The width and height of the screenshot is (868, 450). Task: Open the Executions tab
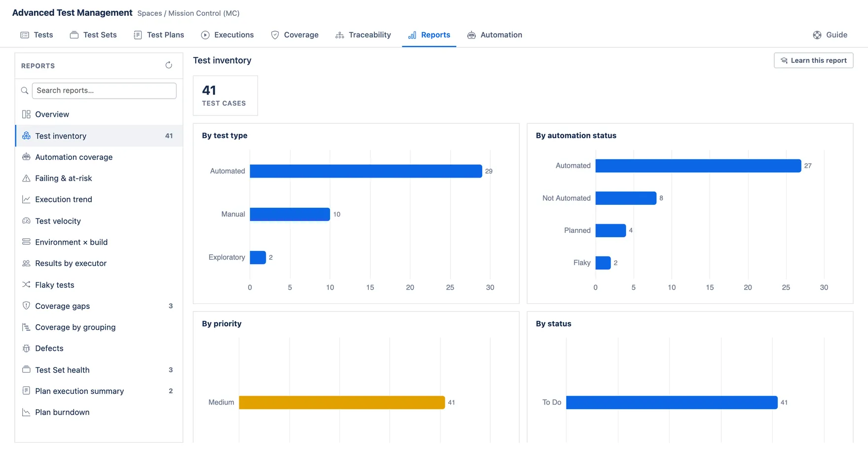tap(227, 35)
